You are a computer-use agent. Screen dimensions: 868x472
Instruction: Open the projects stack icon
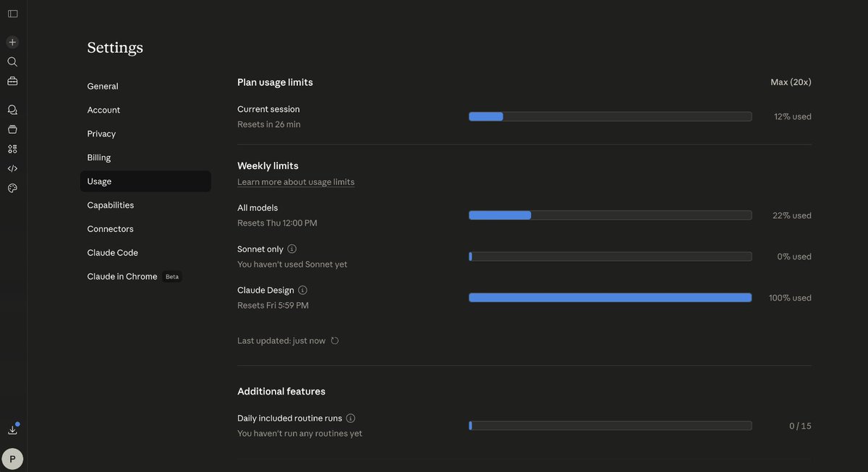point(12,129)
